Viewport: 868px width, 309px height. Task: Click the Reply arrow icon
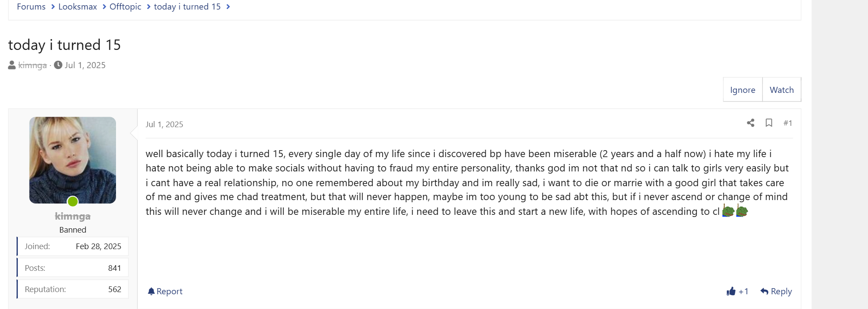[x=764, y=291]
